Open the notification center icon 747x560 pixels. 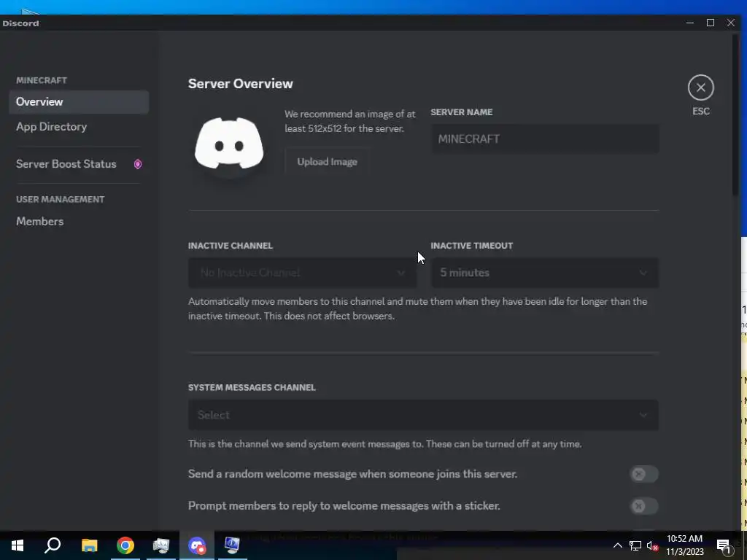point(724,545)
